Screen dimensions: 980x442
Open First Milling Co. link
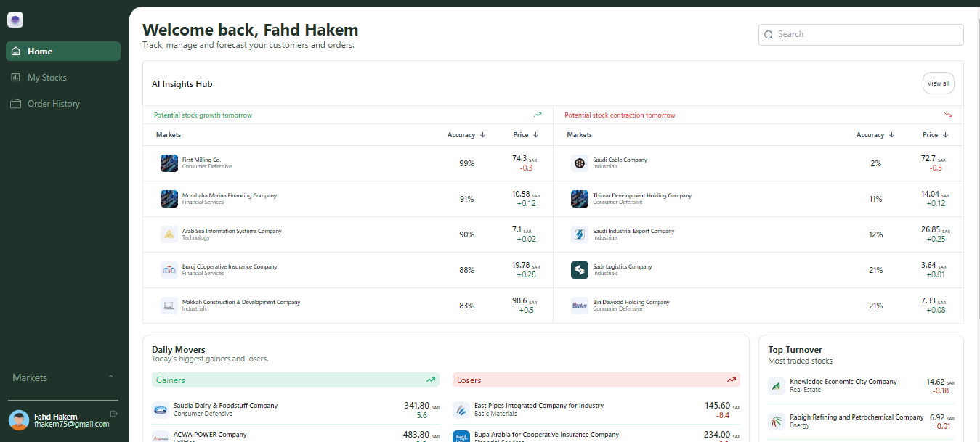pos(201,160)
